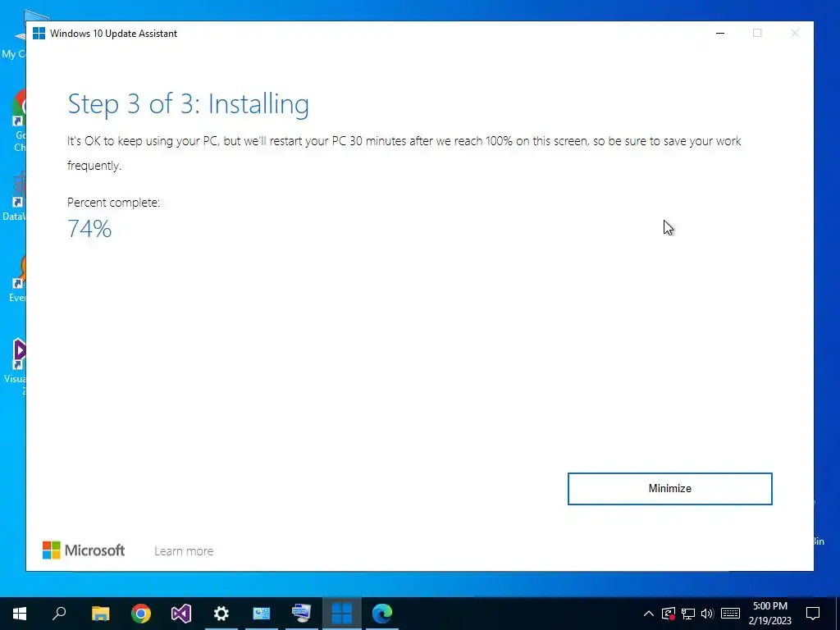
Task: Click the Minimize button in Update Assistant
Action: (x=669, y=489)
